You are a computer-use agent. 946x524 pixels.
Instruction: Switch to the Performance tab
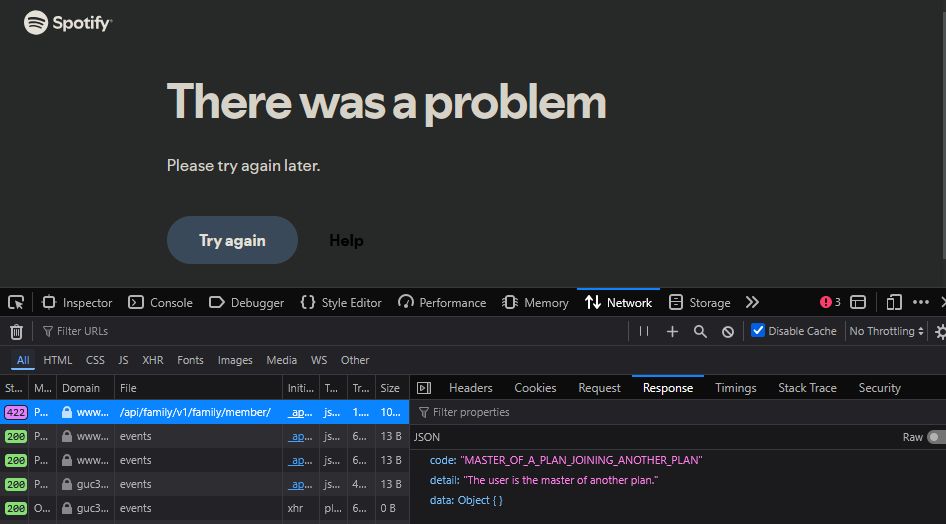tap(442, 302)
